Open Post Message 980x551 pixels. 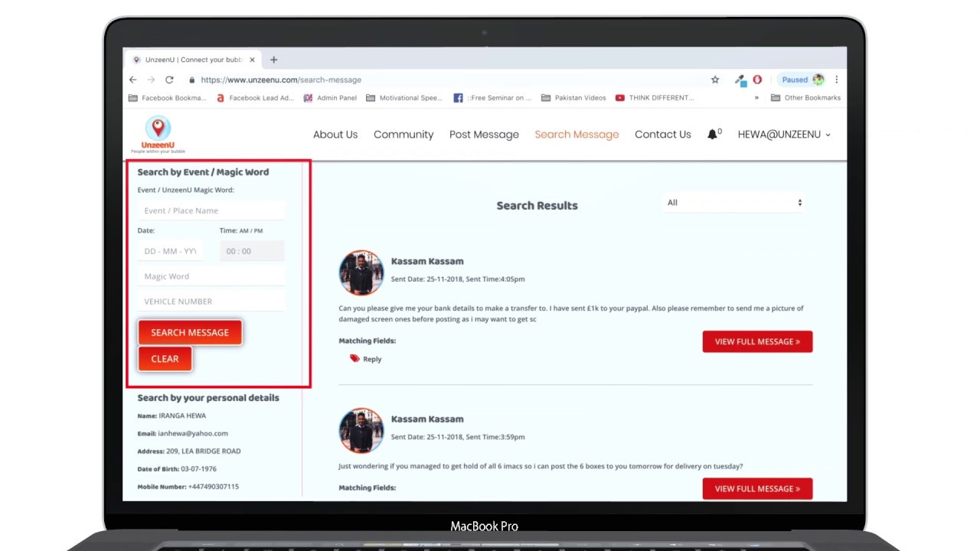point(484,134)
